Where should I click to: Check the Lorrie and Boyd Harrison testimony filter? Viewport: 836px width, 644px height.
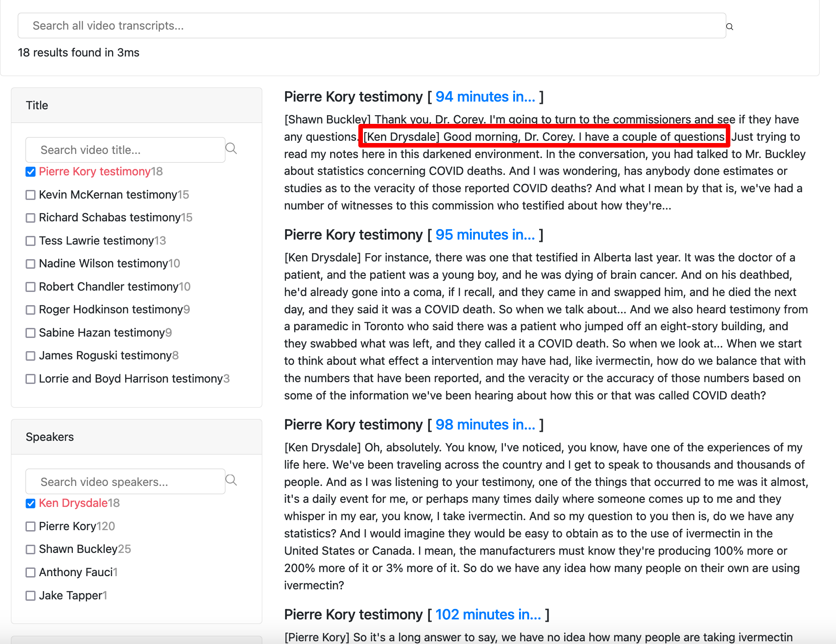click(31, 379)
